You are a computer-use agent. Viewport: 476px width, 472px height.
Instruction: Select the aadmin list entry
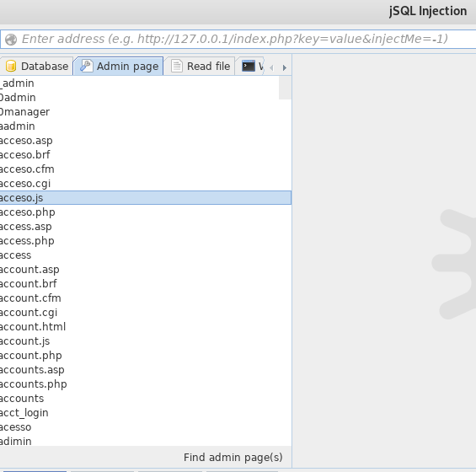pos(146,126)
